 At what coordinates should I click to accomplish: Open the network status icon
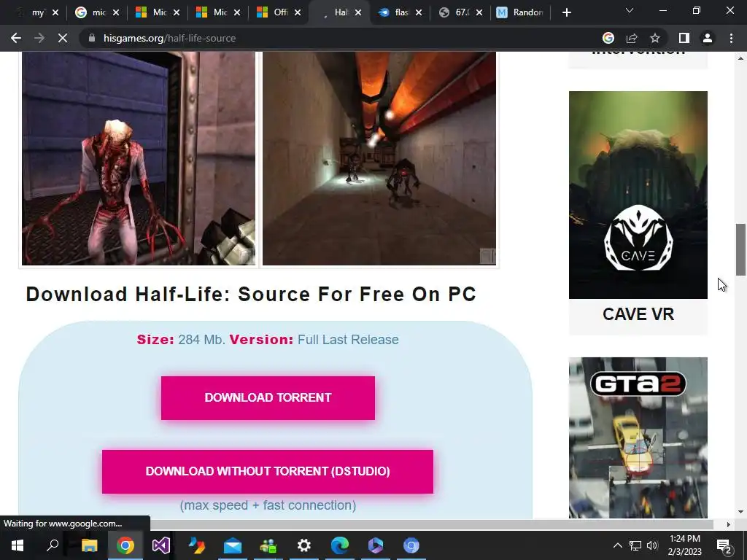coord(635,545)
